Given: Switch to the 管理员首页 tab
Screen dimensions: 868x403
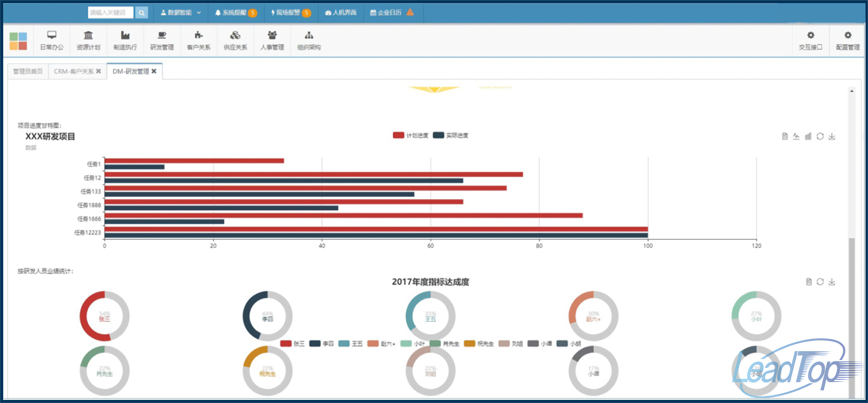Looking at the screenshot, I should (28, 72).
